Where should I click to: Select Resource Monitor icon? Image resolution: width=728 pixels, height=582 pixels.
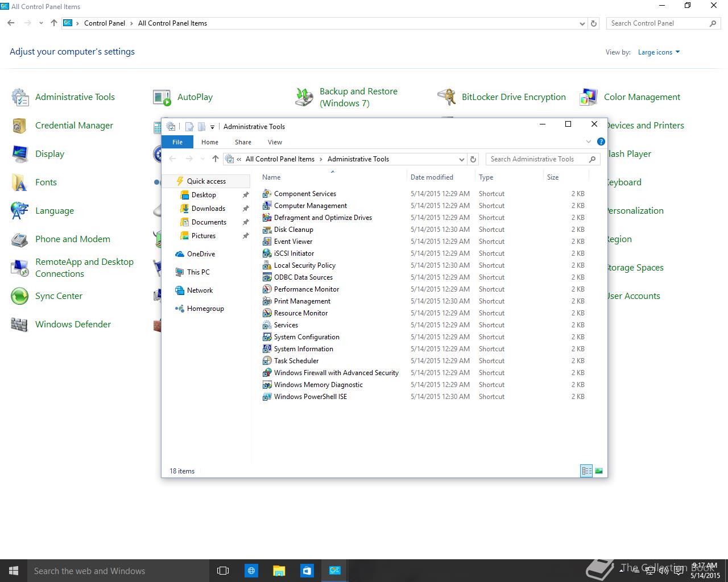coord(267,313)
